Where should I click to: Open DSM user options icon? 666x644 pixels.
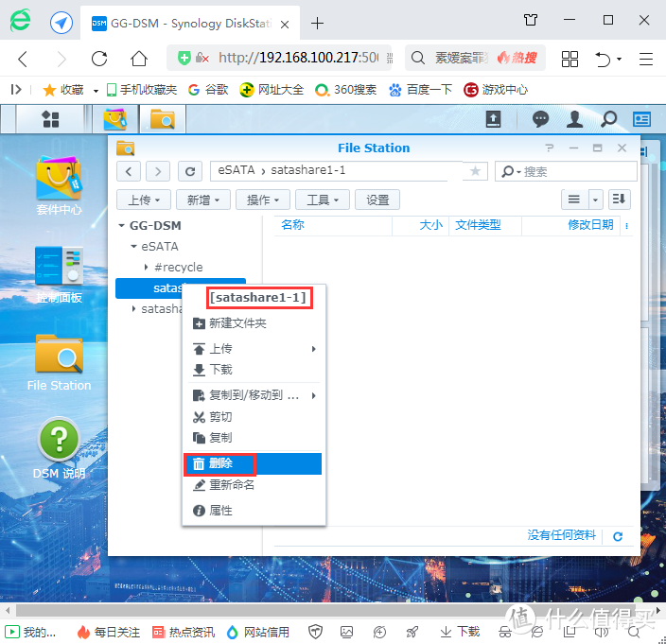coord(574,119)
